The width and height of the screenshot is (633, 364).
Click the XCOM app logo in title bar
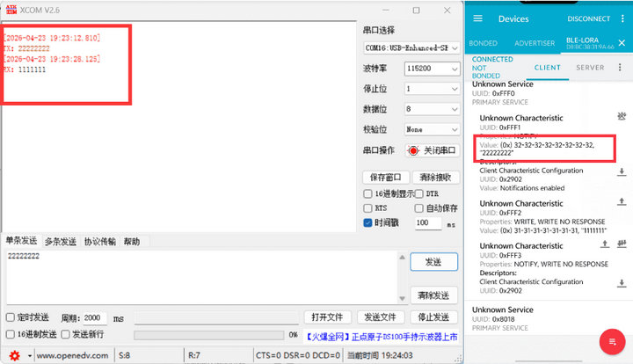click(11, 10)
